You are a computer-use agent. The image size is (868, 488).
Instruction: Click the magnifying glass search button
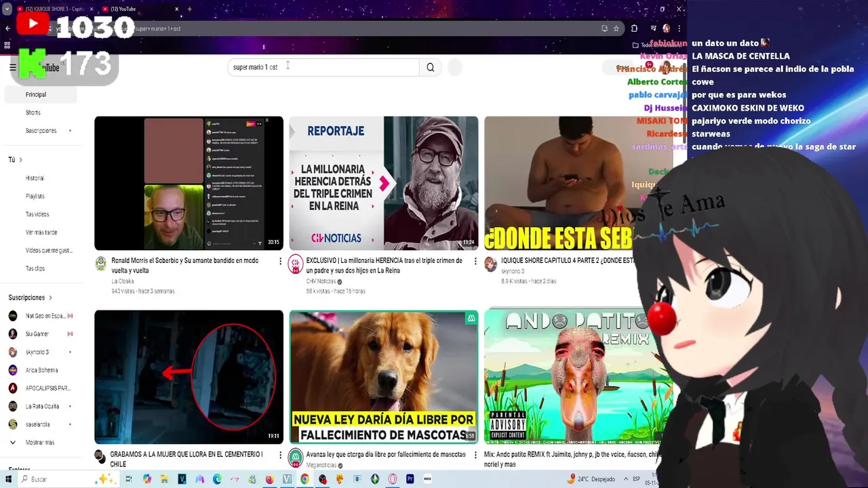click(x=430, y=67)
